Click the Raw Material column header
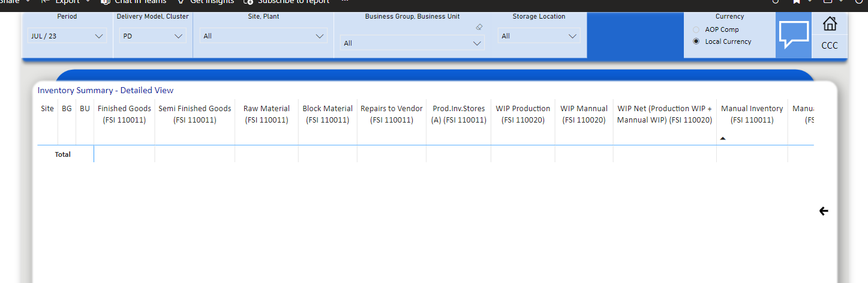 pos(266,114)
